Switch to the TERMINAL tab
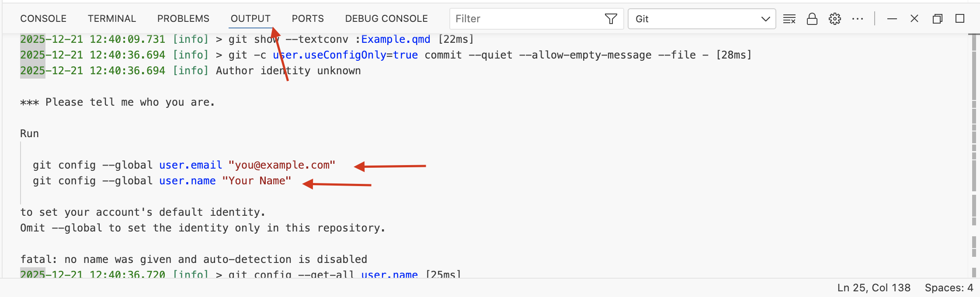The width and height of the screenshot is (980, 297). pos(112,19)
